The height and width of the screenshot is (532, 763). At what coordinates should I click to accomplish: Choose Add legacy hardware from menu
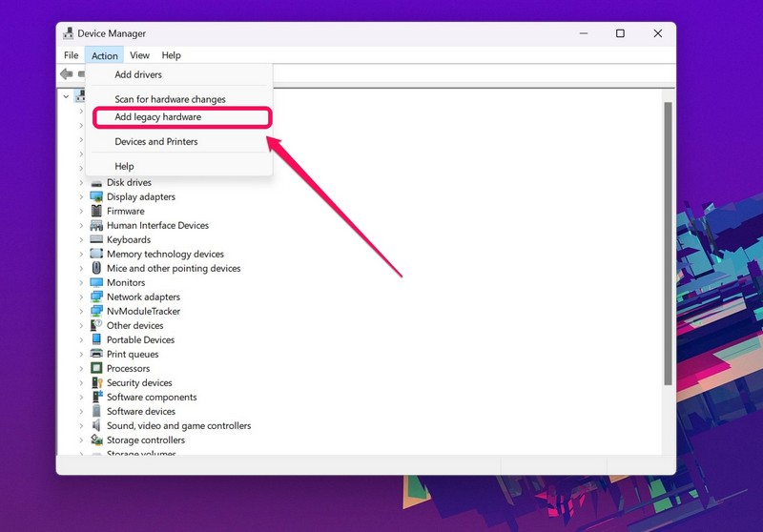pyautogui.click(x=157, y=117)
